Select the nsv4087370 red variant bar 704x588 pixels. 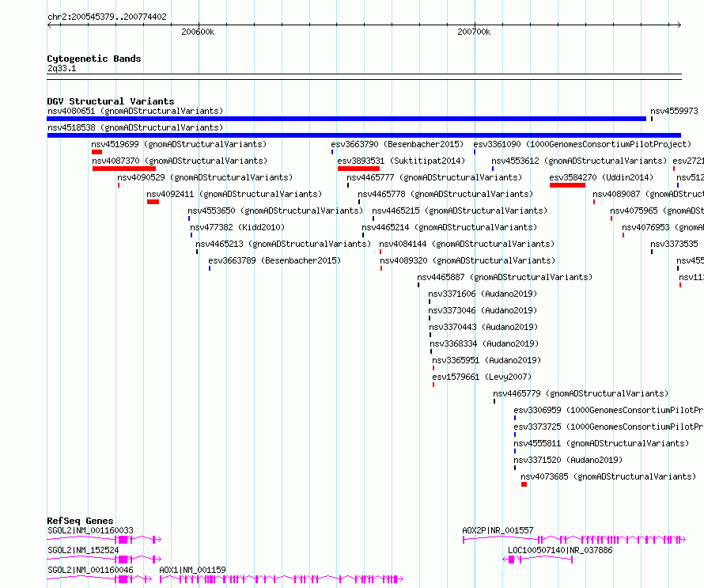coord(124,169)
